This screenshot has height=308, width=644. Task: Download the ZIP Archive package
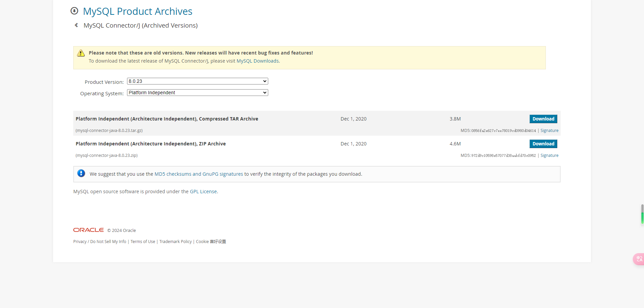543,144
